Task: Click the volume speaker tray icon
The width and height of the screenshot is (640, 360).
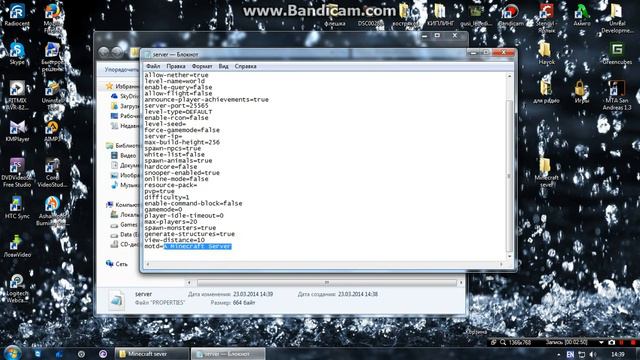Action: tap(593, 354)
